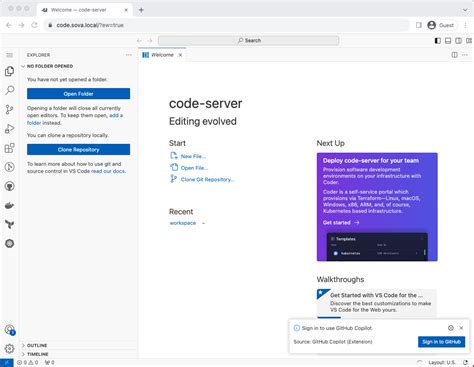Open the hamburger application menu
474x367 pixels.
point(10,55)
